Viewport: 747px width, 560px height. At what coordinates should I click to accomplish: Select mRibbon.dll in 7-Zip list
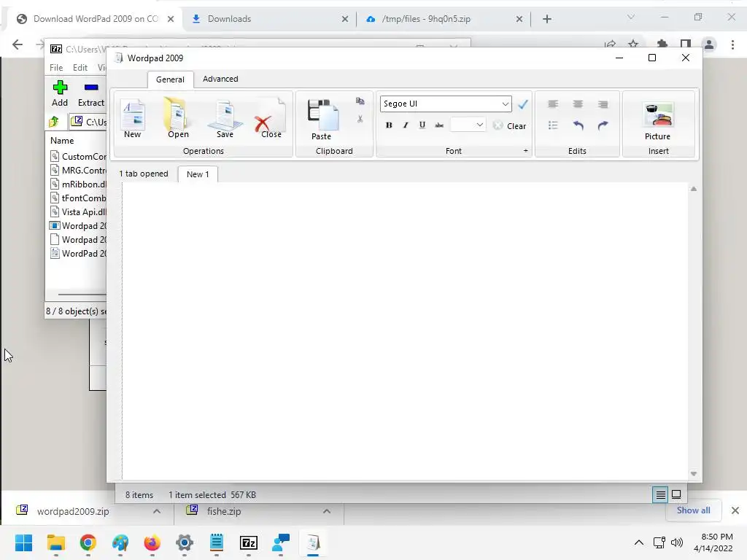coord(78,184)
